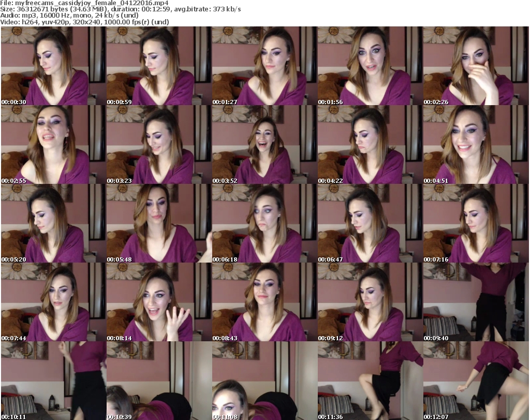Select the frame labeled 00:10:11
Viewport: 530px width, 420px height.
point(53,381)
